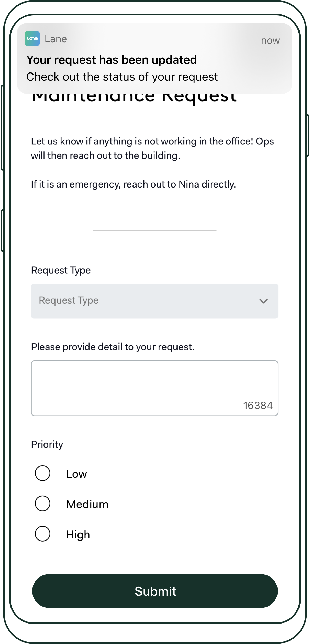Open the 'Your request has been updated' notification
This screenshot has height=644, width=310.
(112, 60)
